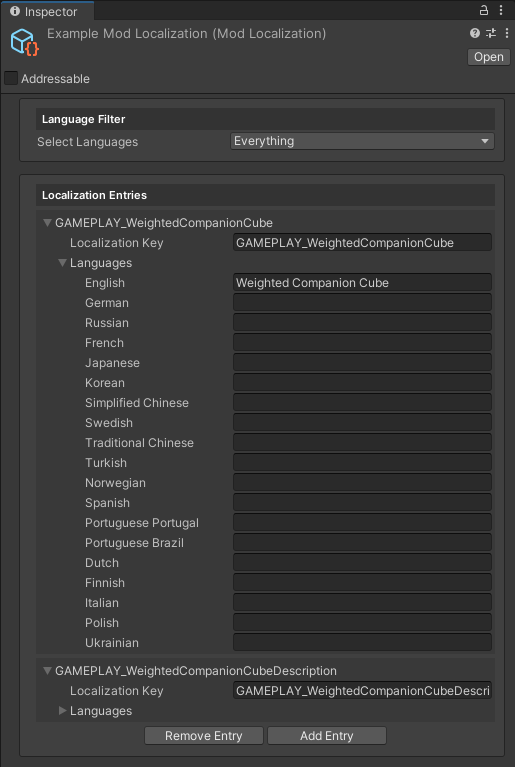Collapse the GAMEPLAY_WeightedCompanionCube entry

click(47, 223)
